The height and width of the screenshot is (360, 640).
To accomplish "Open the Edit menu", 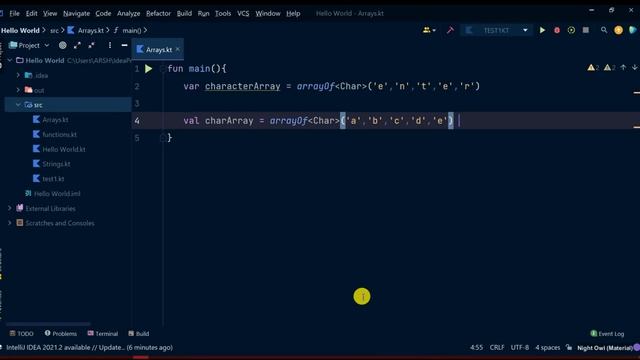I will point(31,13).
